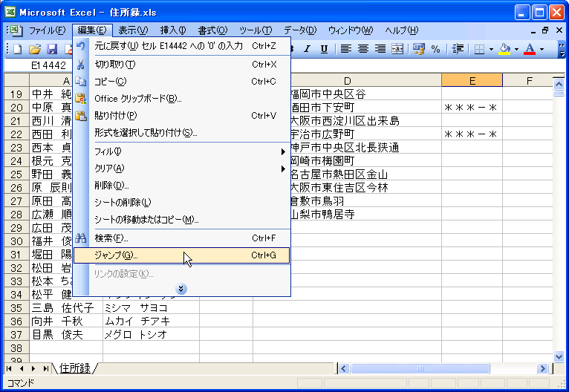569x392 pixels.
Task: Open Office クリップボード(B) entry
Action: point(181,99)
